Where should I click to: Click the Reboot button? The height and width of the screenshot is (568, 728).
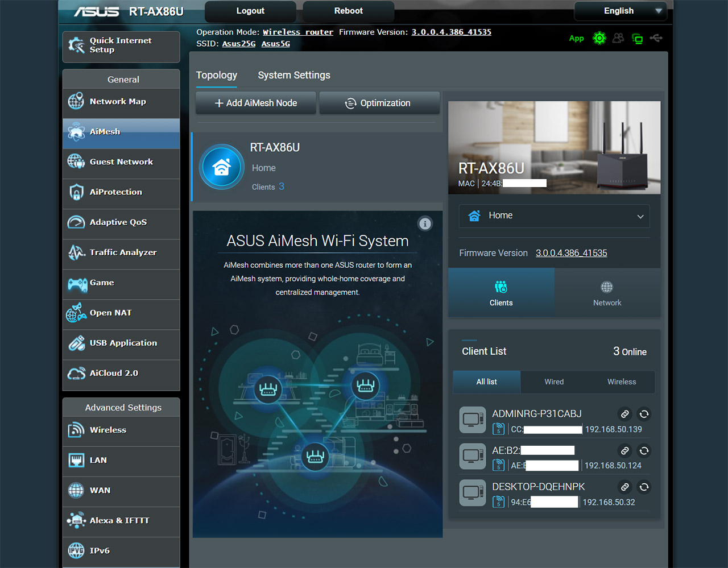[x=349, y=11]
